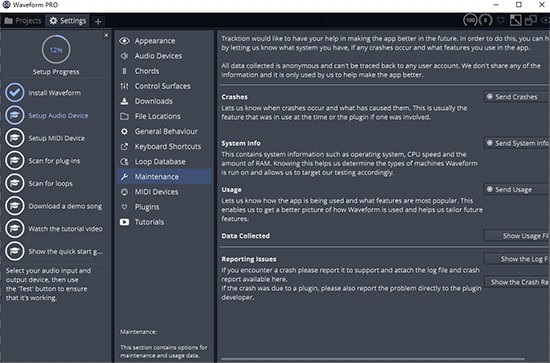The height and width of the screenshot is (363, 550).
Task: Click the Chords settings icon
Action: click(124, 71)
